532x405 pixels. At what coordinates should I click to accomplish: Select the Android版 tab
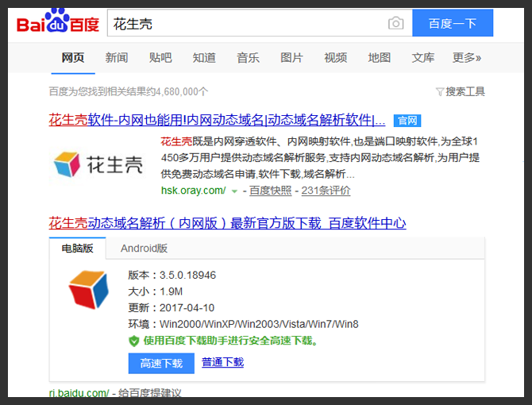[x=144, y=248]
